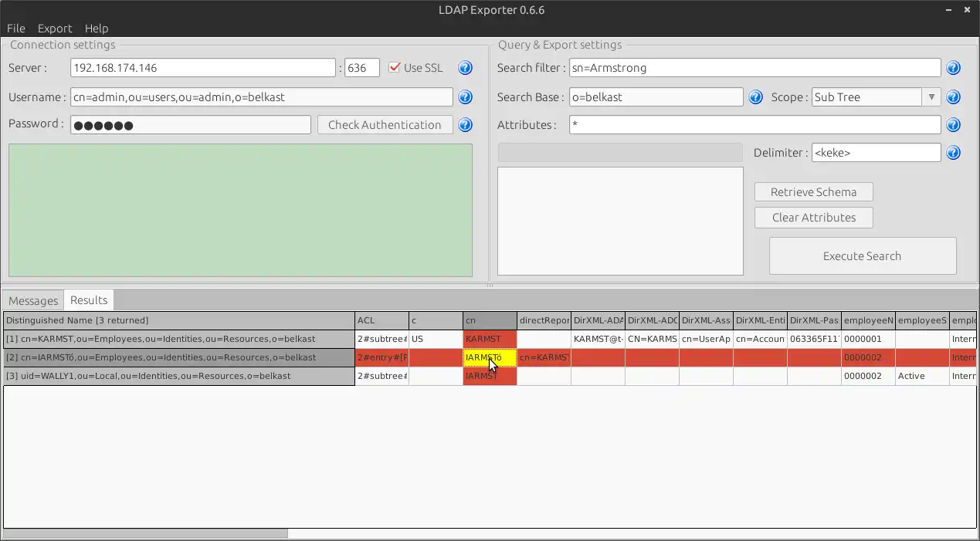This screenshot has height=541, width=980.
Task: Click the Search Base field
Action: [656, 97]
